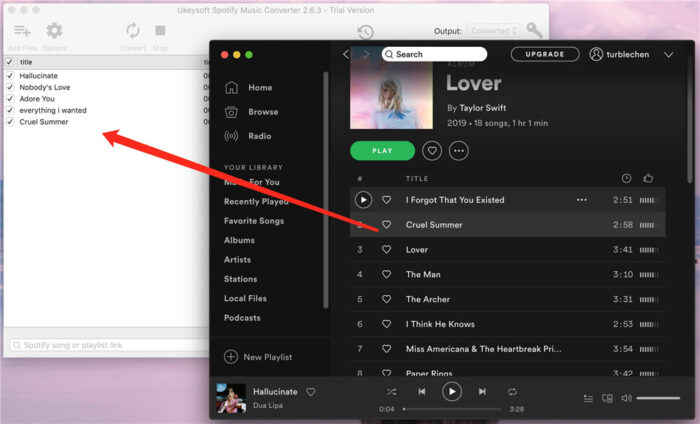Toggle the Cruel Summer checkbox in converter

coord(10,122)
